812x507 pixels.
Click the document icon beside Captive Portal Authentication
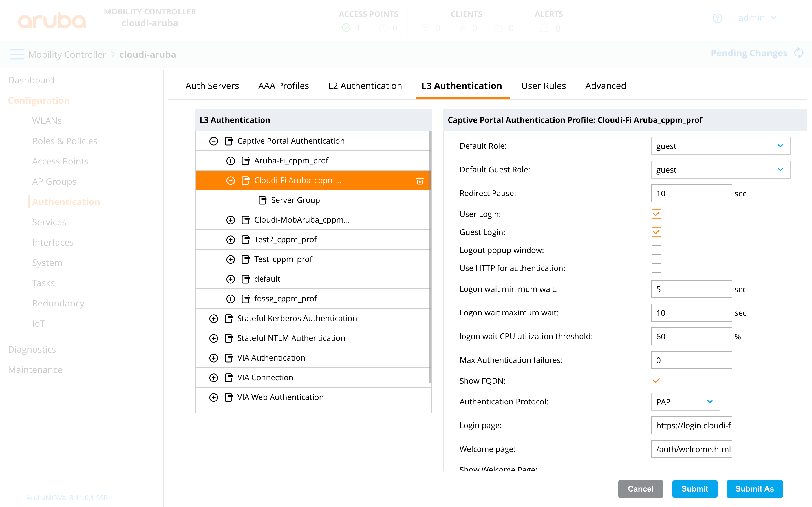(x=228, y=141)
